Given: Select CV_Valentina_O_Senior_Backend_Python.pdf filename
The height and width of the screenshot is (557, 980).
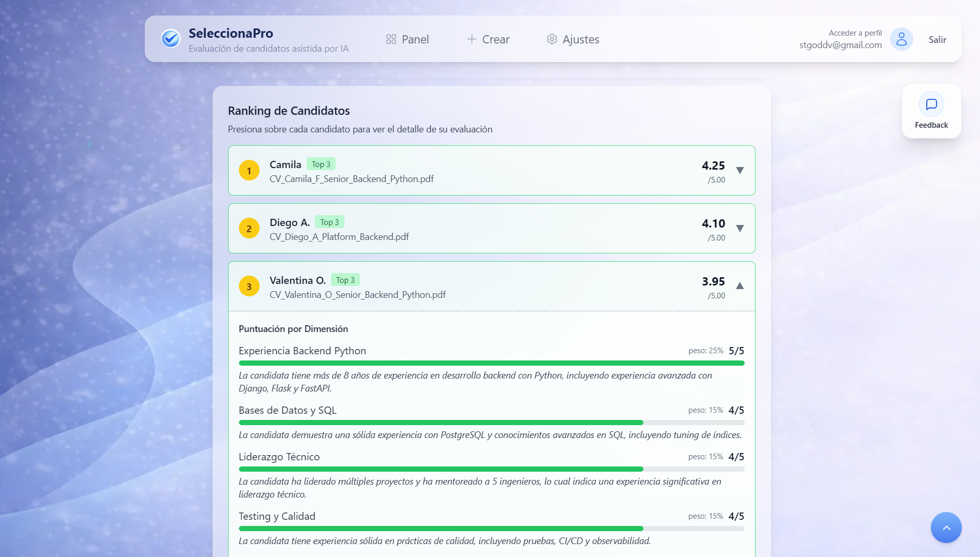Looking at the screenshot, I should tap(357, 295).
